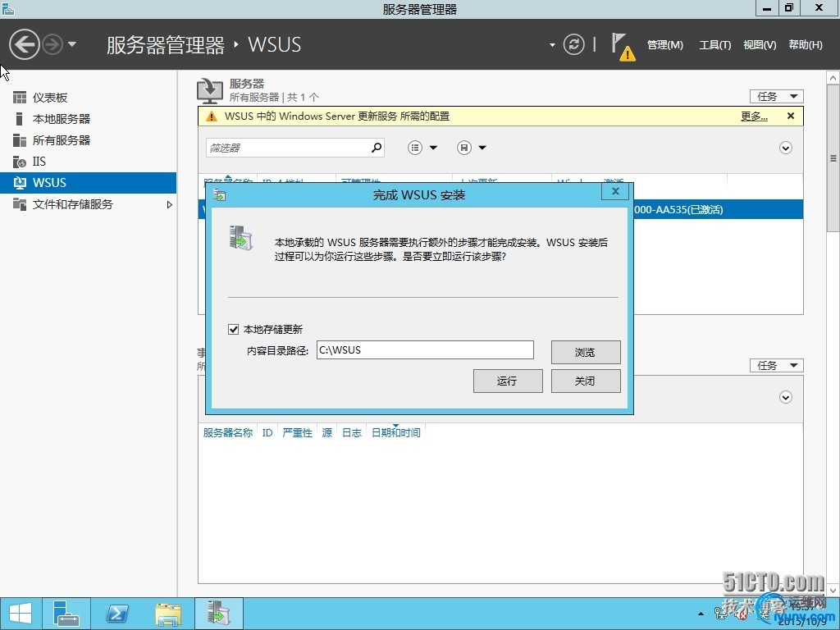The image size is (840, 630).
Task: Open the 视图(V) menu
Action: tap(760, 45)
